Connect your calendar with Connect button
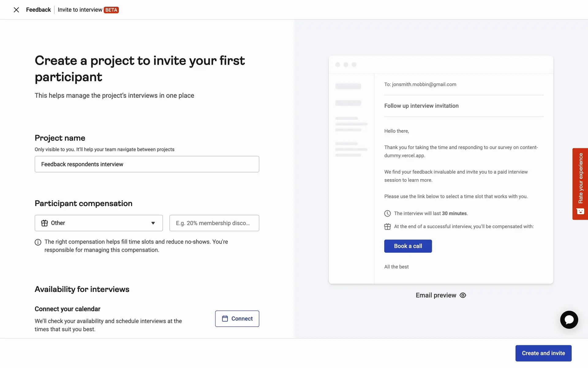 tap(237, 319)
